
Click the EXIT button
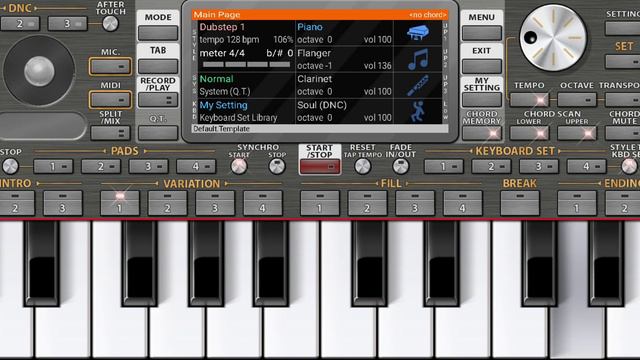(482, 67)
